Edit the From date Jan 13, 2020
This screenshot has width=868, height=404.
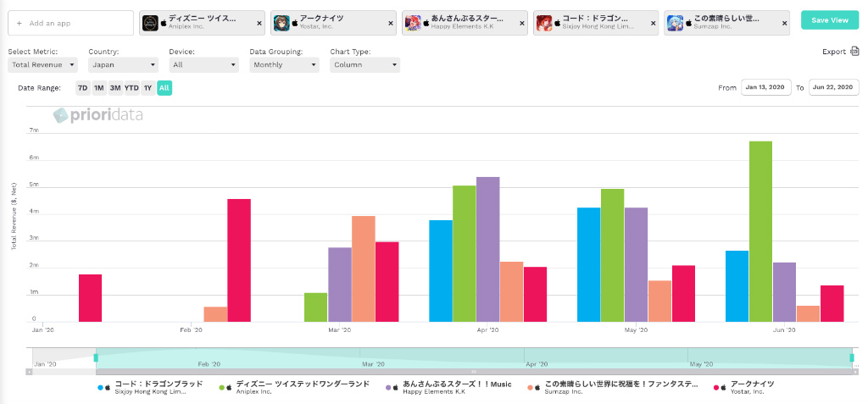[766, 87]
